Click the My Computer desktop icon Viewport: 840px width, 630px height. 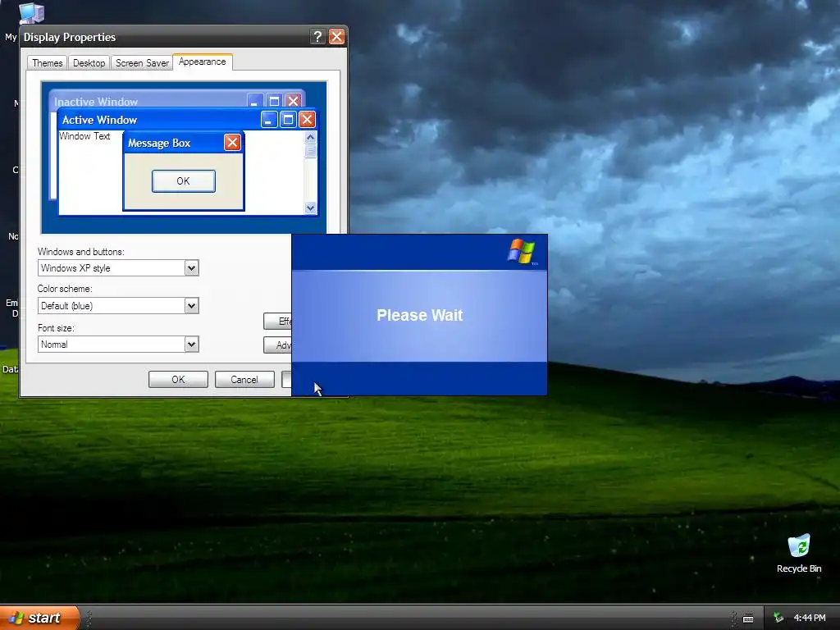click(x=31, y=13)
